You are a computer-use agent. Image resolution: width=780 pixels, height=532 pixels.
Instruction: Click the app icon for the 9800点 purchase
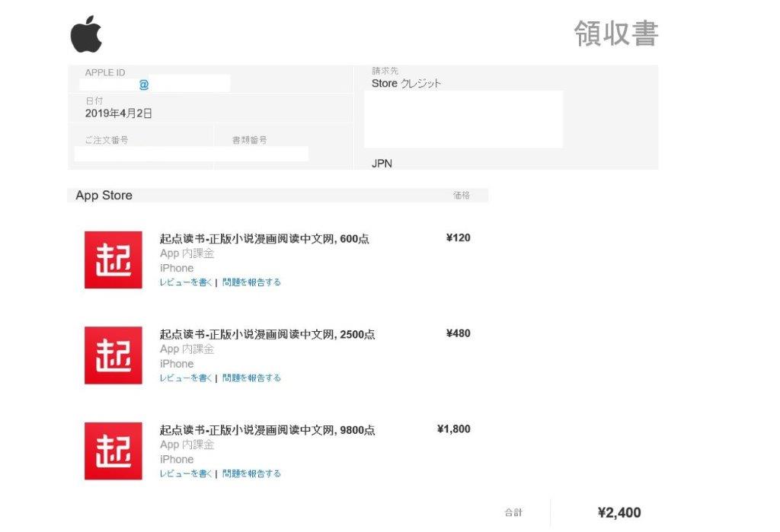click(x=113, y=451)
